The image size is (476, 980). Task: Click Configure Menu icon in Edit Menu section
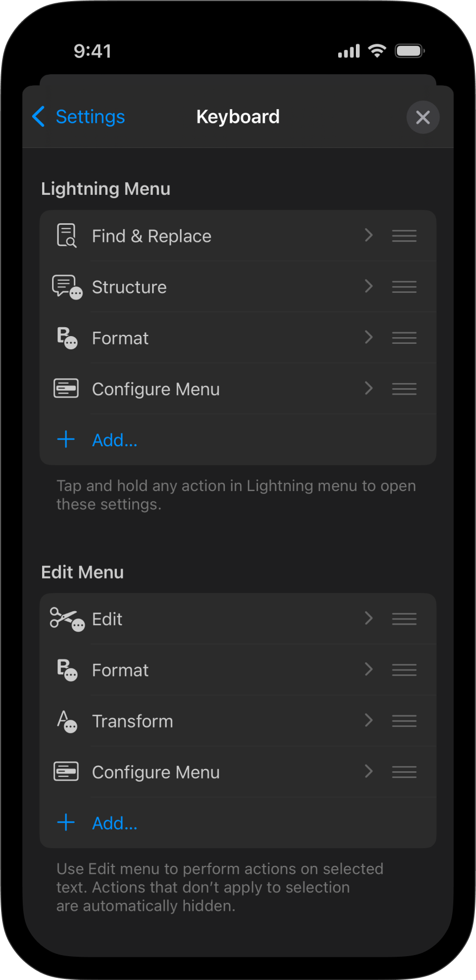click(x=66, y=772)
